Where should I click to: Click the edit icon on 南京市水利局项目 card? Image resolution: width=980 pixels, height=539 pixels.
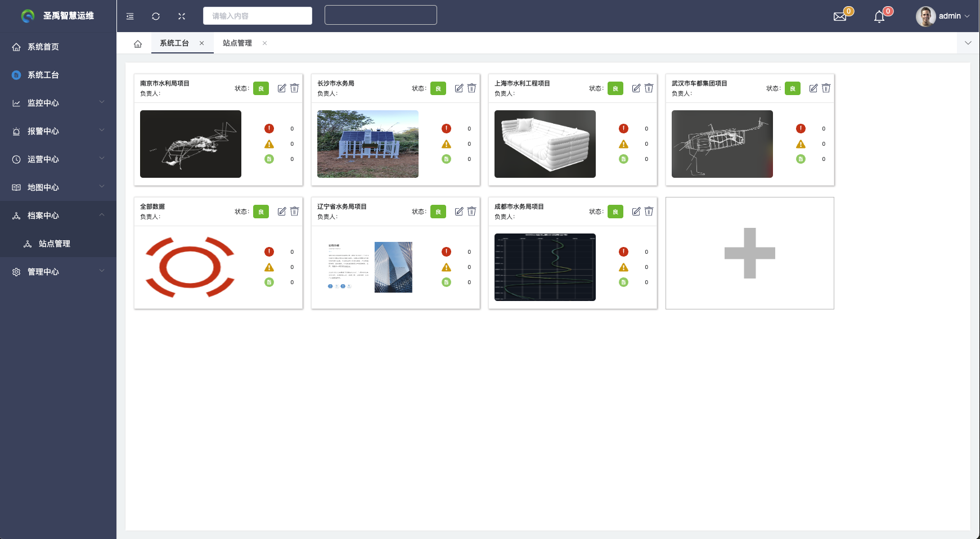[x=282, y=88]
